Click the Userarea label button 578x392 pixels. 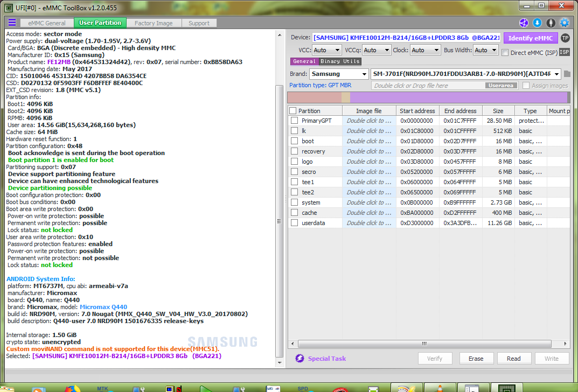click(501, 86)
